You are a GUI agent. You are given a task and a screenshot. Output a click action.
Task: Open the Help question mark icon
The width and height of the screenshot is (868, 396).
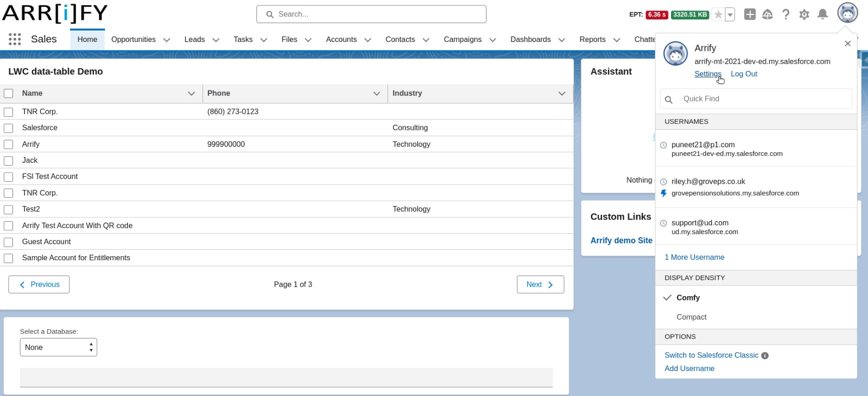pyautogui.click(x=786, y=14)
